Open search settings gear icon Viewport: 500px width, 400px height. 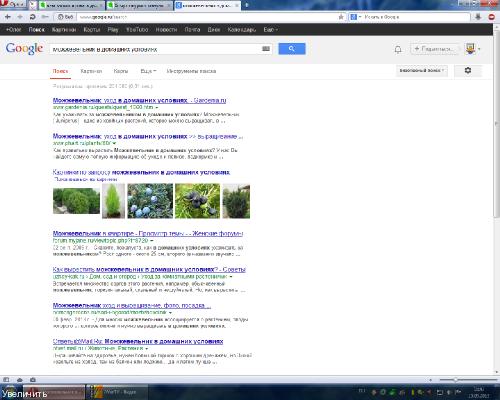468,71
